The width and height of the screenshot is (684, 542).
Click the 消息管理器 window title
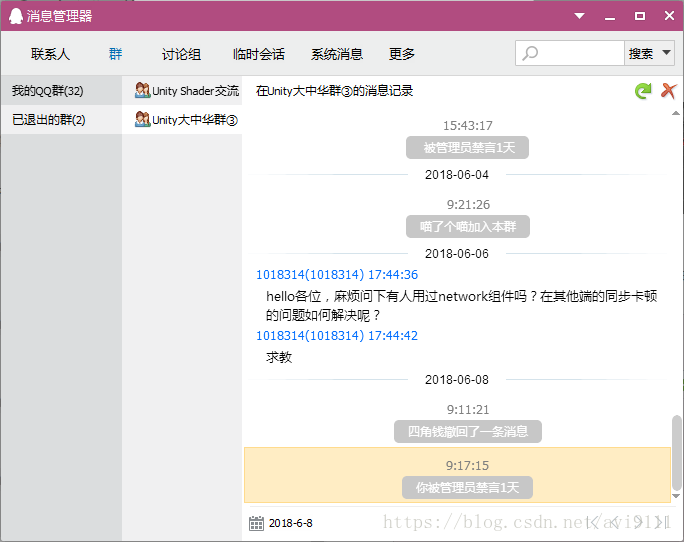click(x=59, y=16)
